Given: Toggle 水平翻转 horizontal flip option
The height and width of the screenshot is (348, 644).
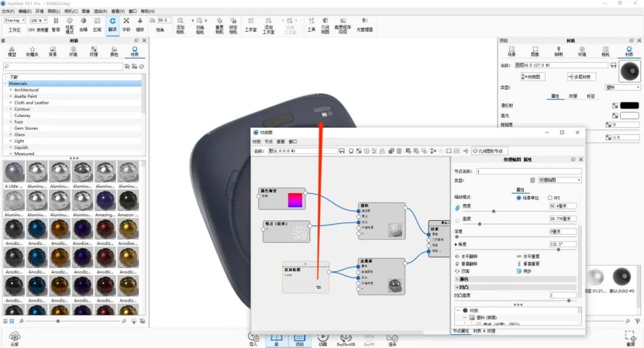Looking at the screenshot, I should [x=466, y=256].
